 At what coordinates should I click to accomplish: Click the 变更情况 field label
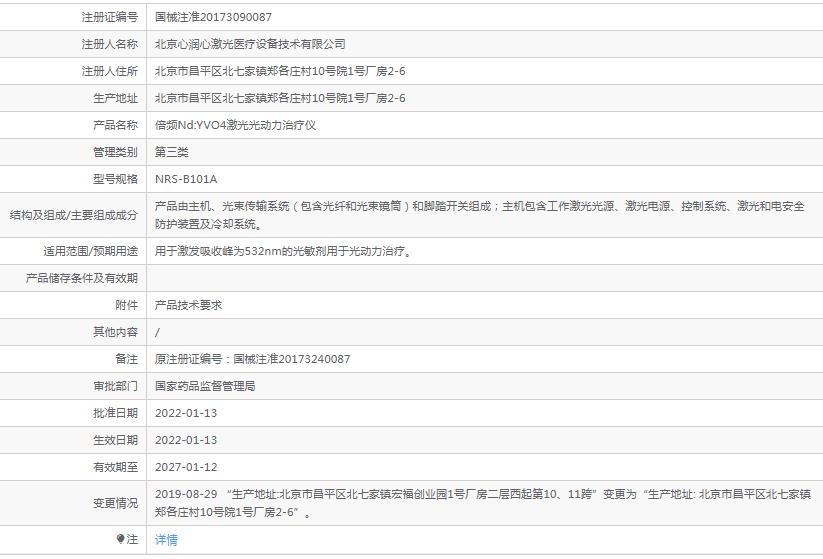point(115,503)
